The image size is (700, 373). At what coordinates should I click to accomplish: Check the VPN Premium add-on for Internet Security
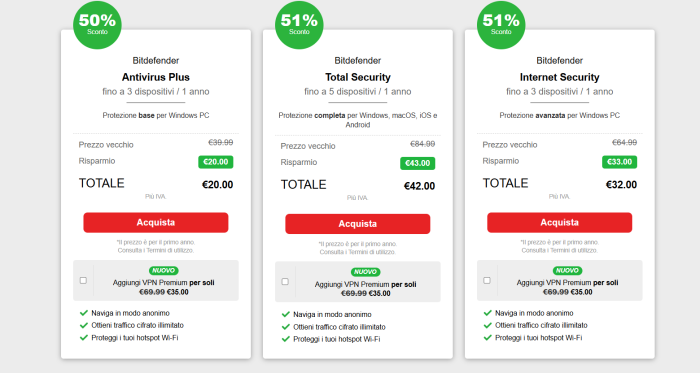click(487, 280)
